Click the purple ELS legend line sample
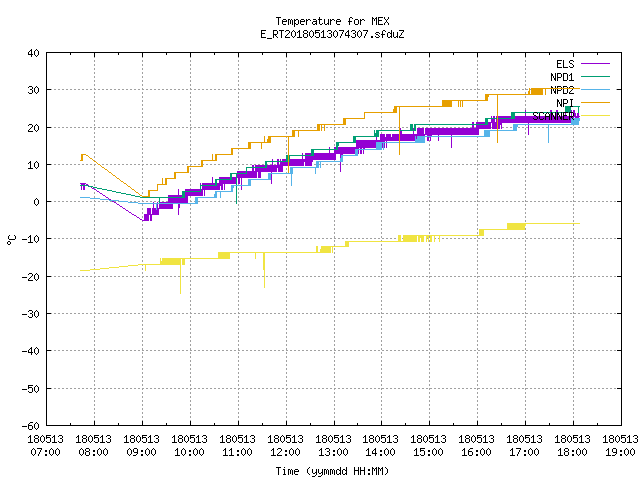The height and width of the screenshot is (480, 640). [595, 64]
